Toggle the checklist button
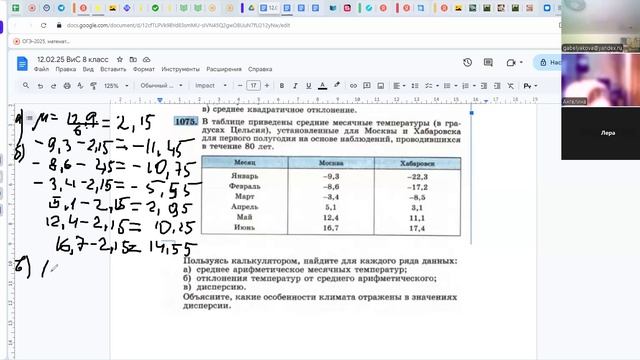Image resolution: width=640 pixels, height=360 pixels. pos(429,86)
